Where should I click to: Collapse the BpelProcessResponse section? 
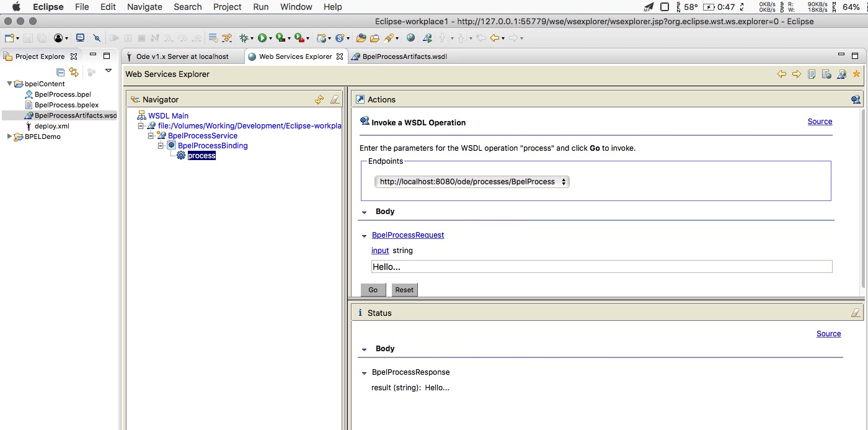pos(364,373)
